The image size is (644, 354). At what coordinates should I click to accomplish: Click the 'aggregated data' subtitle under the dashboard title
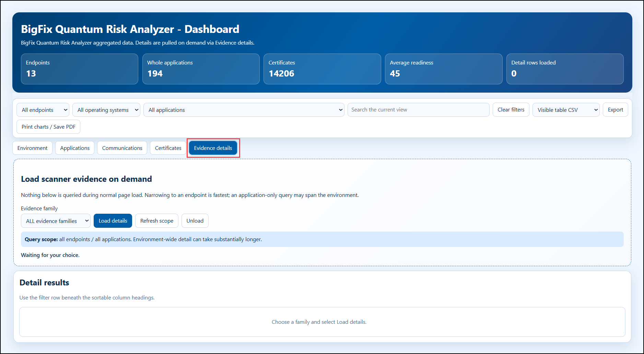click(x=138, y=43)
